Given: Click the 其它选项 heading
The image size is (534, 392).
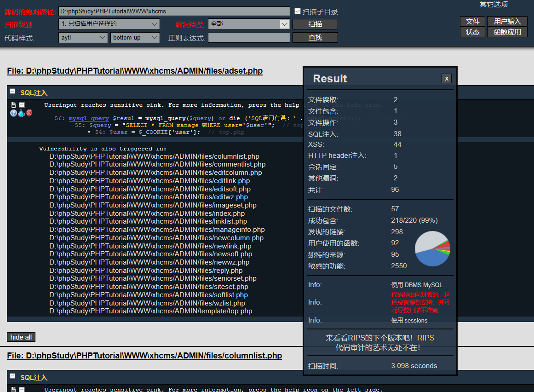Looking at the screenshot, I should coord(494,5).
